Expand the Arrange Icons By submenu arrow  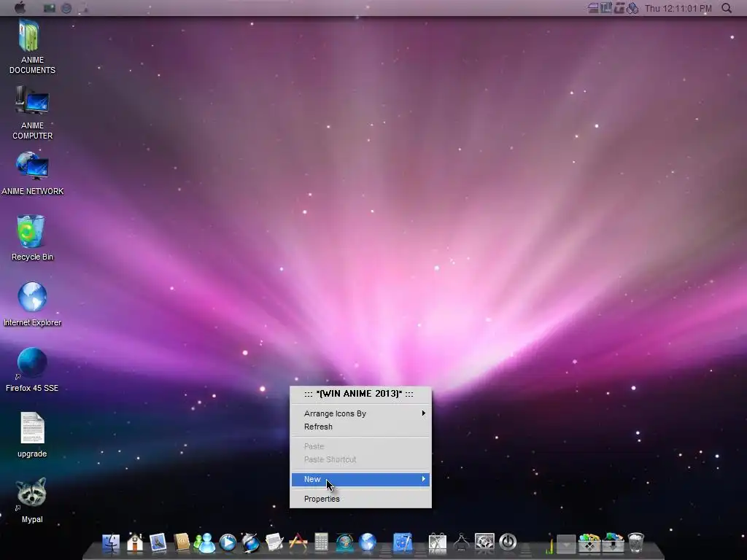point(423,413)
